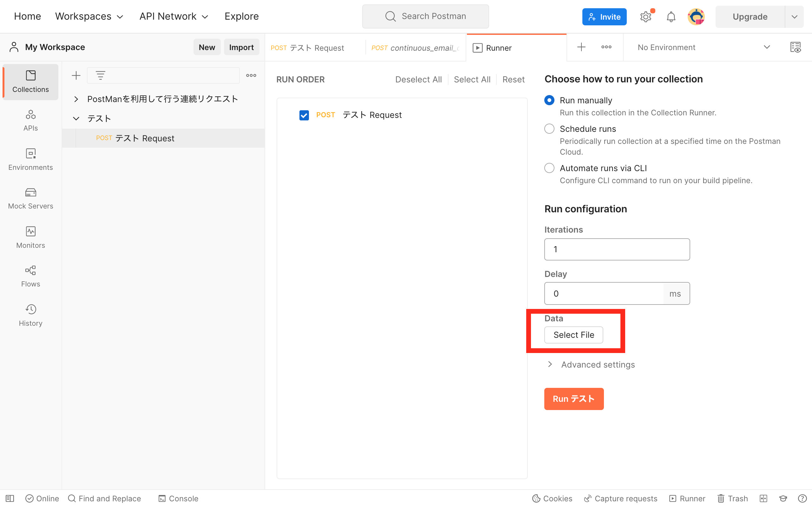Choose Schedule runs option

(549, 128)
